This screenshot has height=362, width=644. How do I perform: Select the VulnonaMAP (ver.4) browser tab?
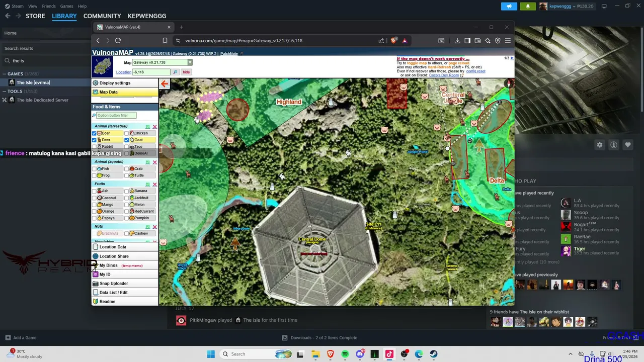coord(133,27)
